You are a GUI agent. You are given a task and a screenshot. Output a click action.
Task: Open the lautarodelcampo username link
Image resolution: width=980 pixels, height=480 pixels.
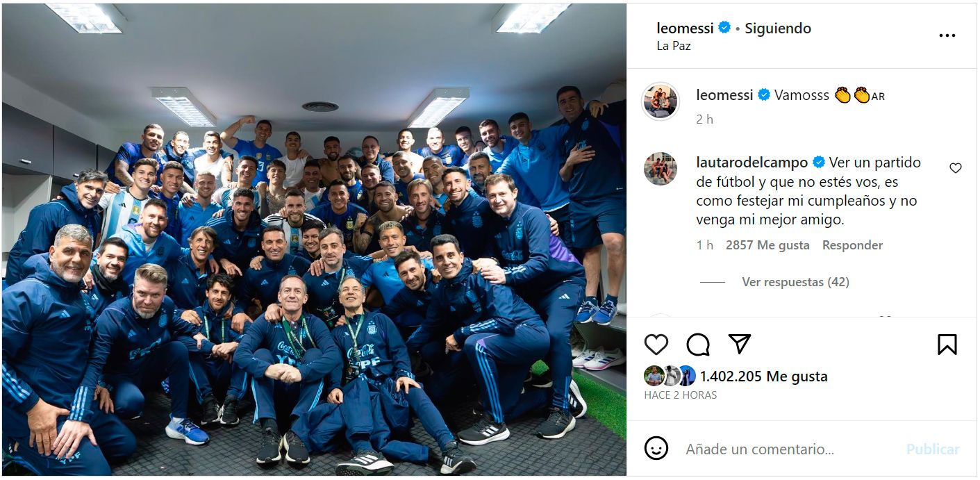click(x=751, y=163)
